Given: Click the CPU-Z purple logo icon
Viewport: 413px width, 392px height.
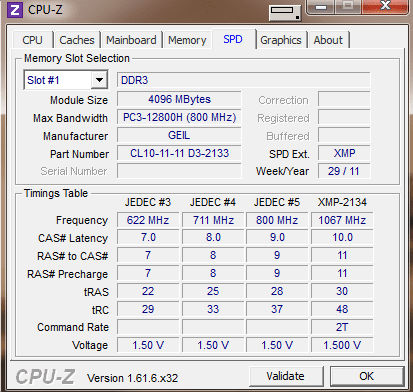Looking at the screenshot, I should click(15, 10).
